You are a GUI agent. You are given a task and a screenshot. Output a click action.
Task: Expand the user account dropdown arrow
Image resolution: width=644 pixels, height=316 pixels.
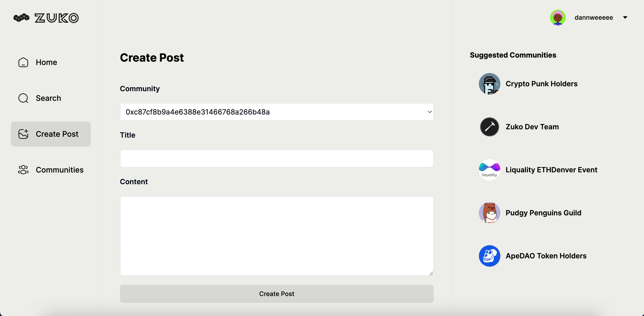click(625, 17)
